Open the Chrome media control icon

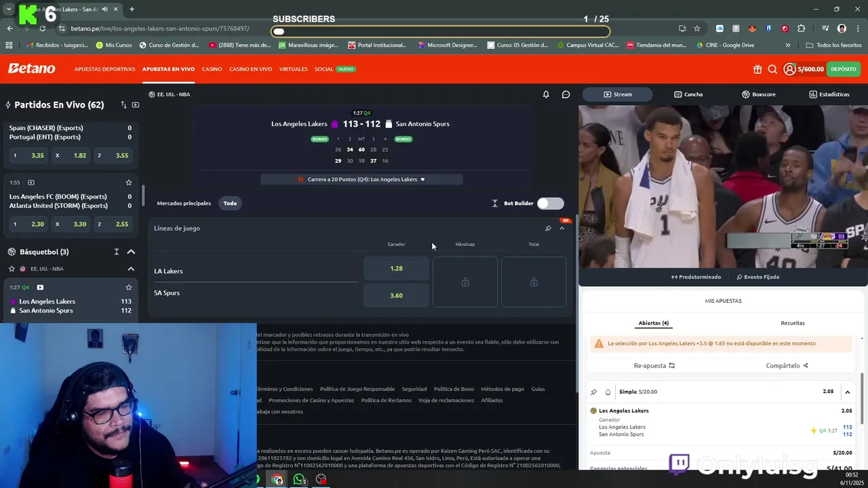pyautogui.click(x=825, y=28)
